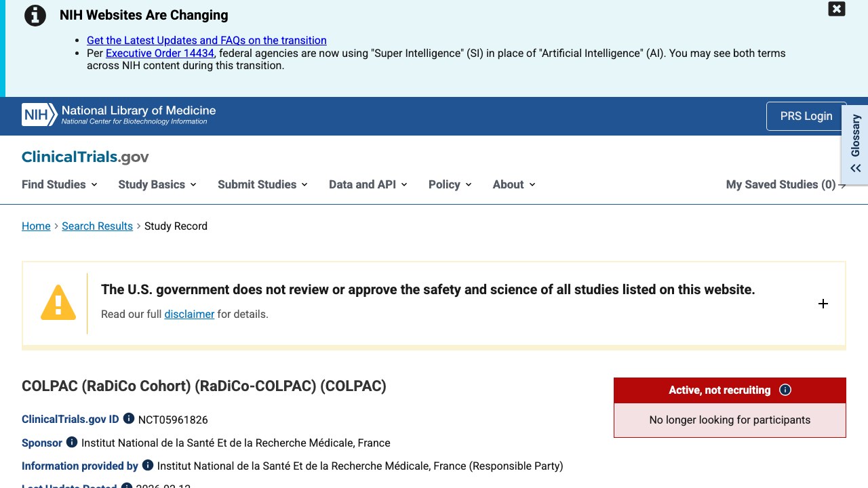
Task: Open the ClinicalTrials.gov home logo
Action: point(85,157)
